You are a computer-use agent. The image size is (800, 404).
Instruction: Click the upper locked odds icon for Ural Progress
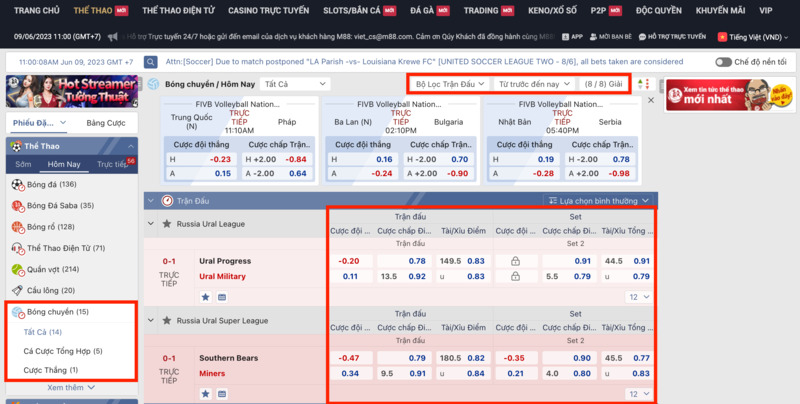coord(515,261)
